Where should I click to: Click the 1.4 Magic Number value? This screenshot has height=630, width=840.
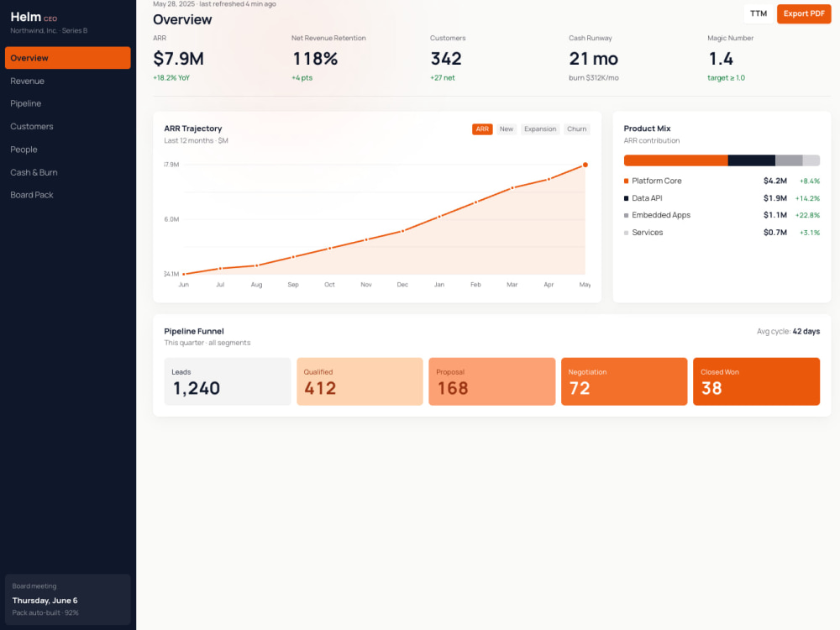coord(721,59)
